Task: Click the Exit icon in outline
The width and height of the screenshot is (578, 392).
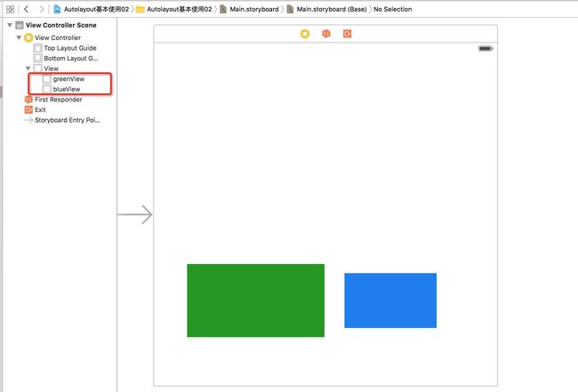Action: pos(28,110)
